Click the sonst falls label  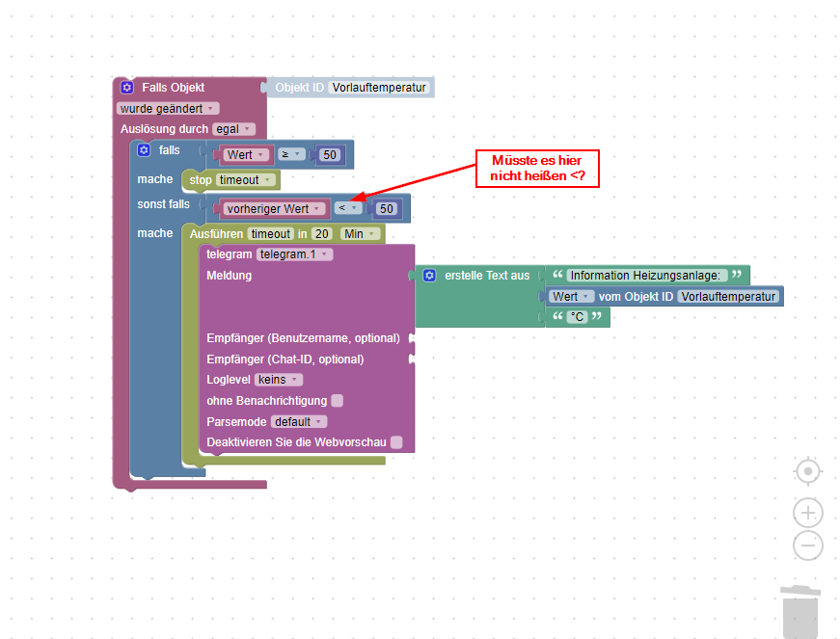[x=163, y=204]
